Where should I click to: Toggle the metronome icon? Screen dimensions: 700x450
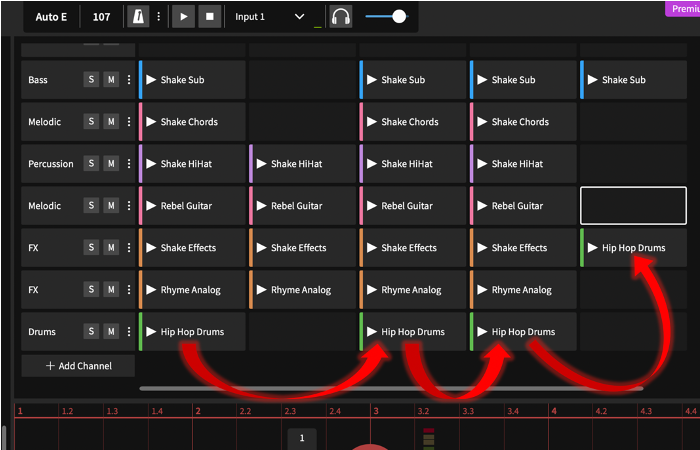pos(138,17)
